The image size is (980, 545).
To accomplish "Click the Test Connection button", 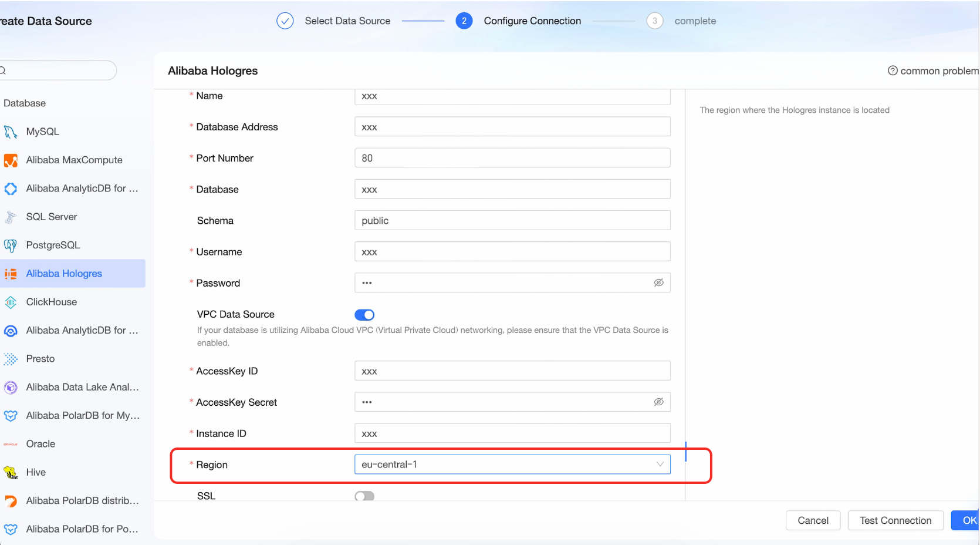I will pos(895,520).
